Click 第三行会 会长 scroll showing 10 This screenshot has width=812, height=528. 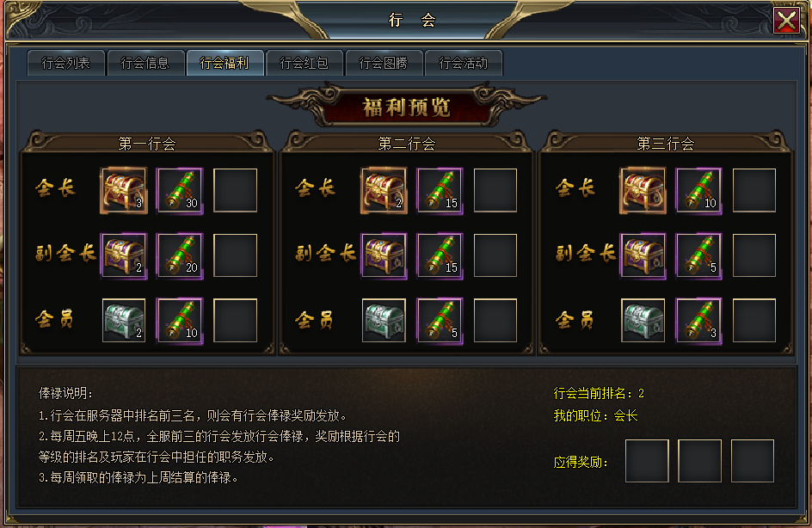click(698, 191)
